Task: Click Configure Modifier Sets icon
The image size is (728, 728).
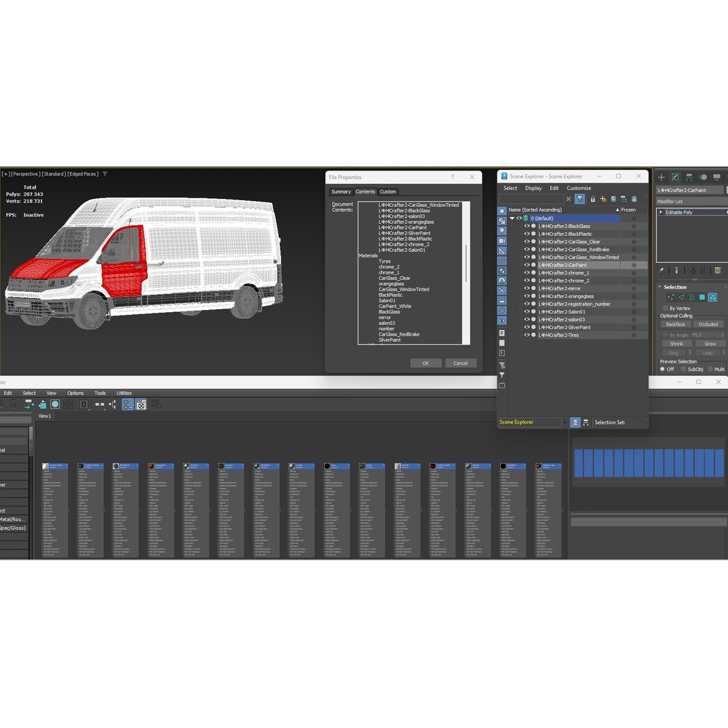Action: (718, 270)
